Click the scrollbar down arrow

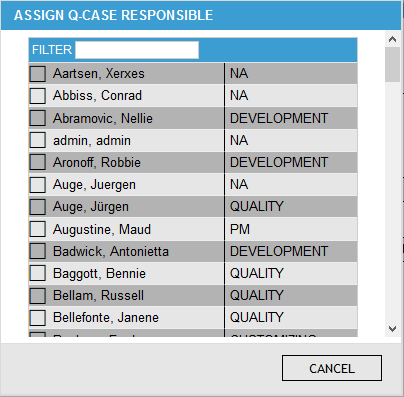(x=392, y=329)
